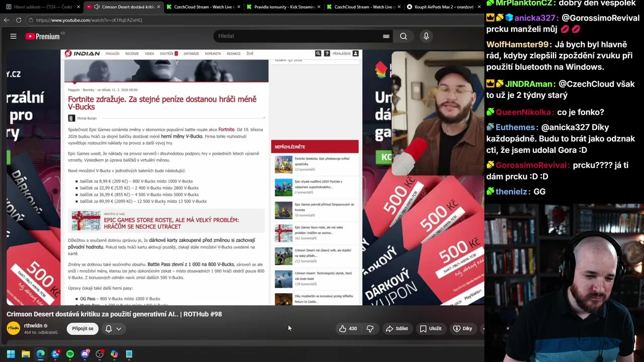Select ŽIVĚ in INDIAN site menu
Screen dimensions: 644x362
[x=250, y=53]
